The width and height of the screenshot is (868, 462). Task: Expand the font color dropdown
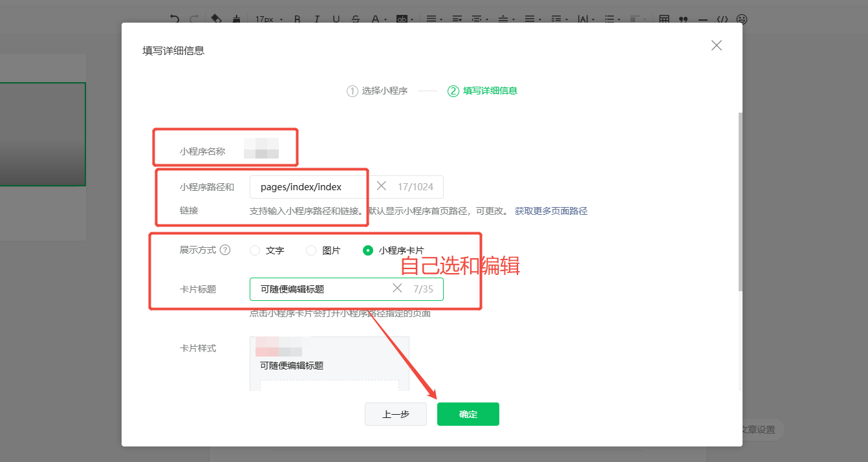(x=385, y=19)
